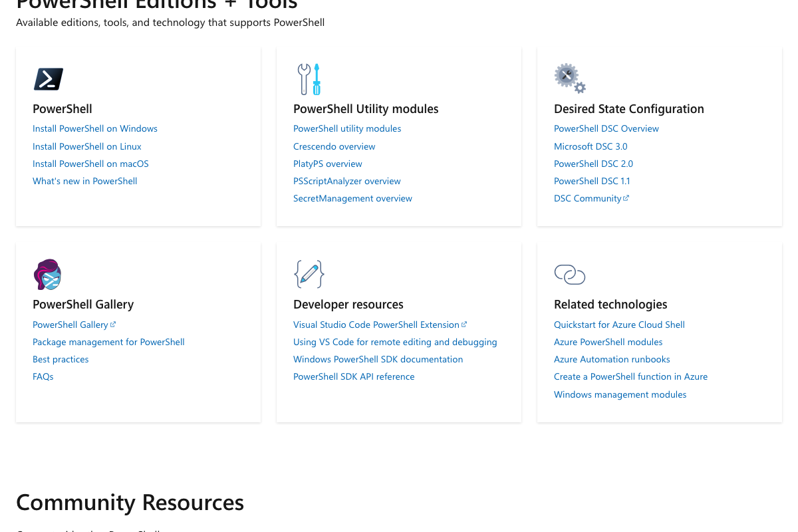The image size is (798, 532).
Task: Click the PowerShell Gallery mascot icon
Action: 48,275
